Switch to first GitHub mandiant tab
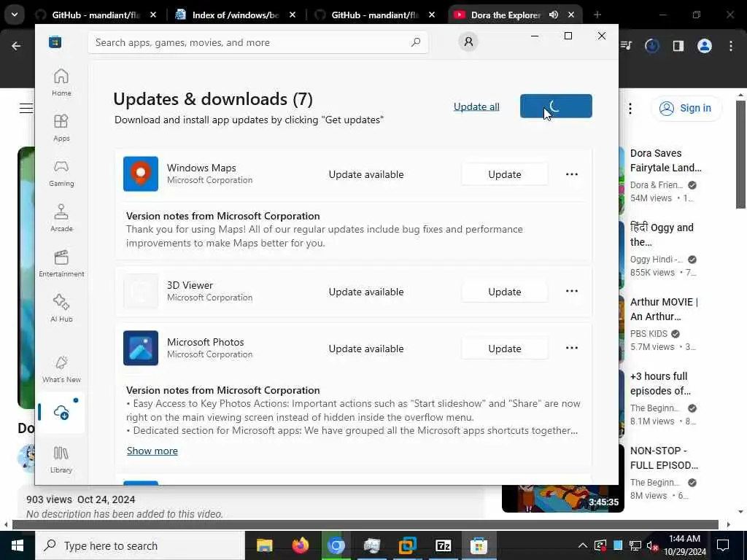 pos(96,15)
